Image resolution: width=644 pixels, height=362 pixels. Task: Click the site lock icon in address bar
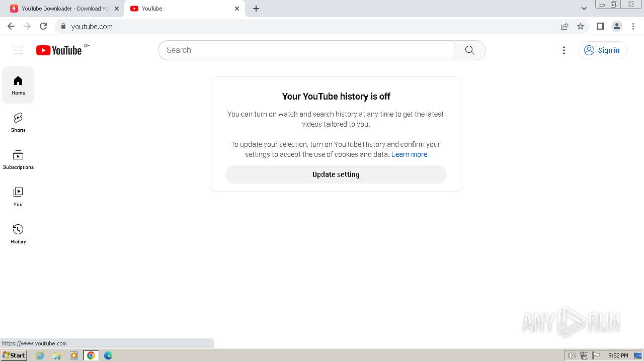click(x=63, y=26)
